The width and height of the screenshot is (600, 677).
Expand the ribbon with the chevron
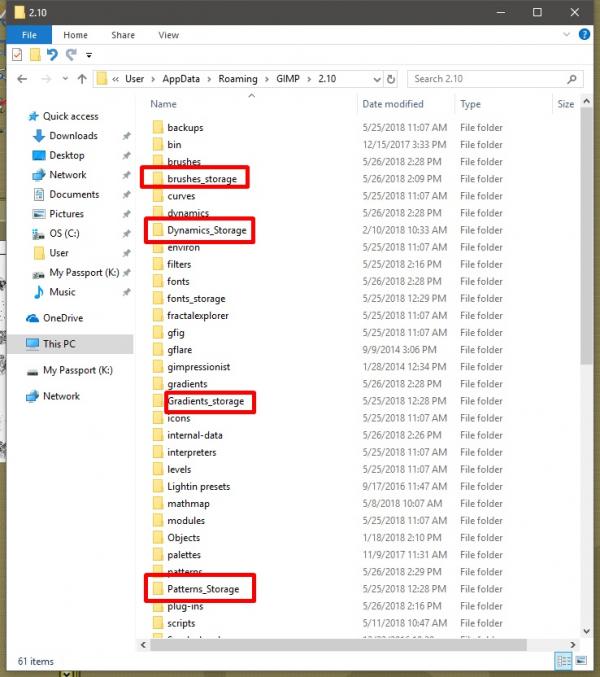566,35
